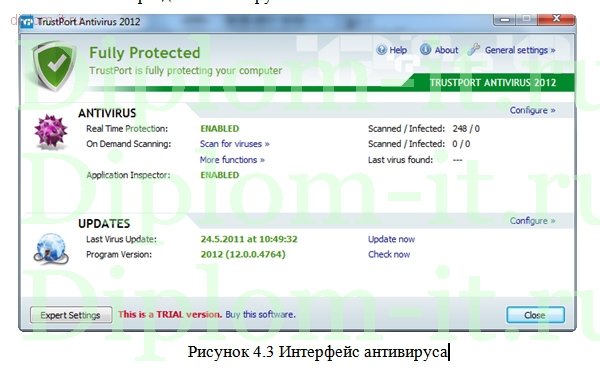Click the ANTIVIRUS section heading

(107, 113)
